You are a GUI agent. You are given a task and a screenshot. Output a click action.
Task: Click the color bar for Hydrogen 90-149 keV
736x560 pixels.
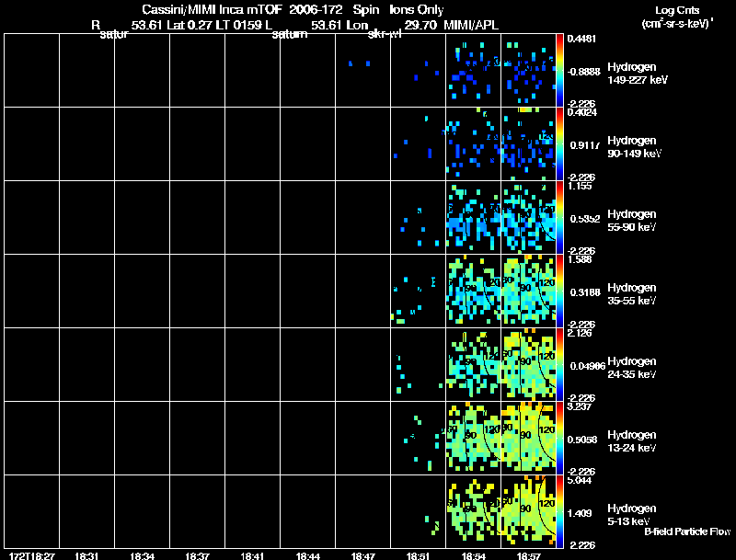click(559, 143)
